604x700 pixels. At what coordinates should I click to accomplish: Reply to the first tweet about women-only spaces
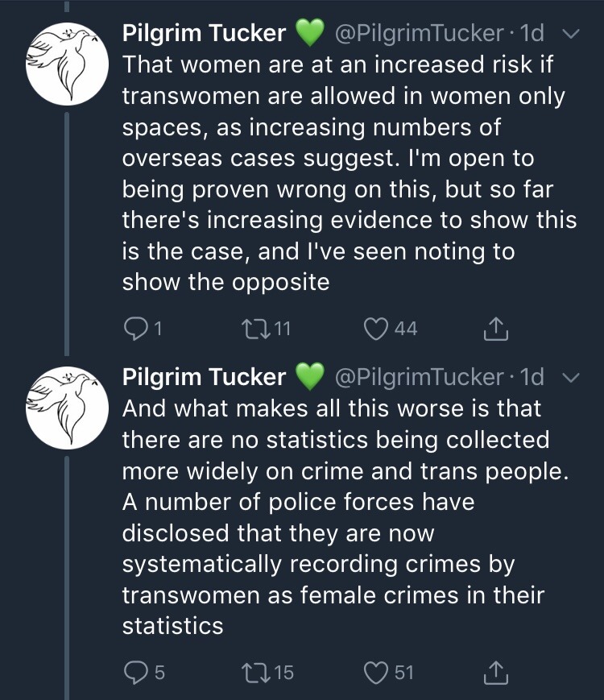[134, 328]
